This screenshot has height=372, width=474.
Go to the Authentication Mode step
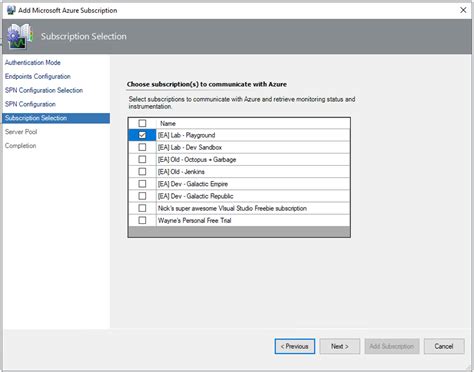33,62
